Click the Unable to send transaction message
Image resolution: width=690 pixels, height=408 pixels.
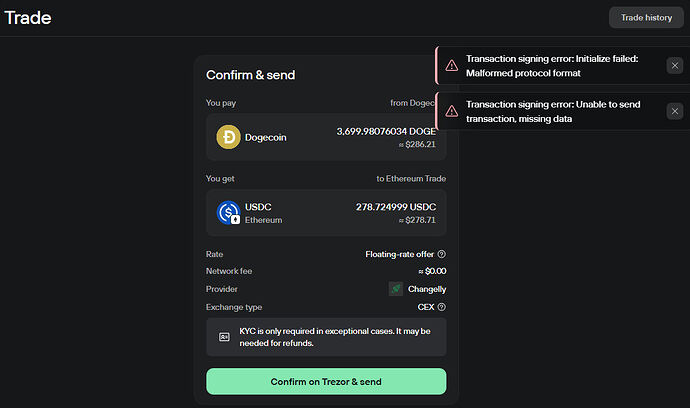click(x=553, y=111)
